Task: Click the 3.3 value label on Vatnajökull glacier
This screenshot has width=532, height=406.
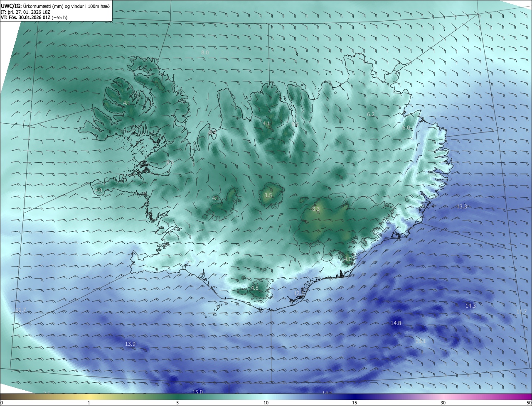Action: click(316, 209)
